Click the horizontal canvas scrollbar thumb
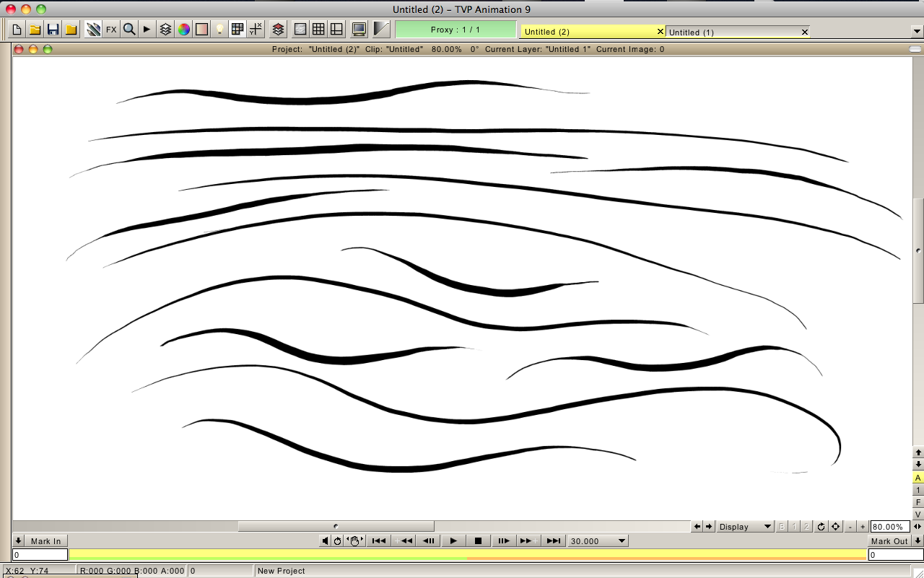This screenshot has height=578, width=924. (336, 526)
